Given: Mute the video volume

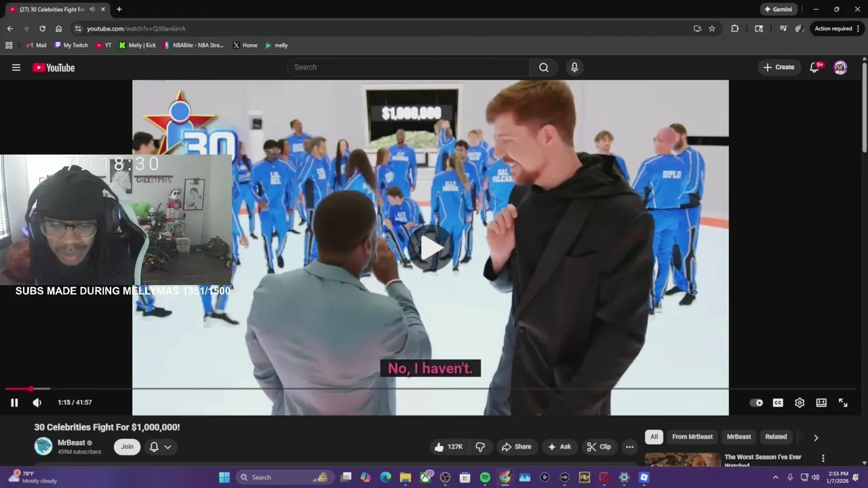Looking at the screenshot, I should point(37,402).
